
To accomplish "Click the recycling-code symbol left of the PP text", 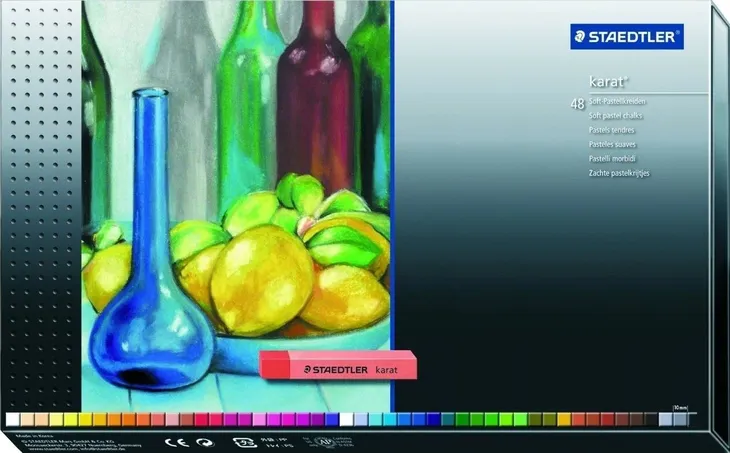I will pyautogui.click(x=244, y=442).
